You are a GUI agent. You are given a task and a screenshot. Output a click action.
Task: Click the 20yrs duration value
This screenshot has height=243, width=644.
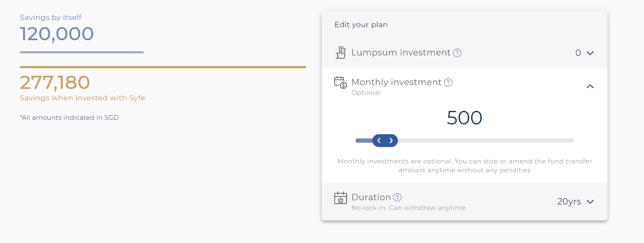point(569,202)
